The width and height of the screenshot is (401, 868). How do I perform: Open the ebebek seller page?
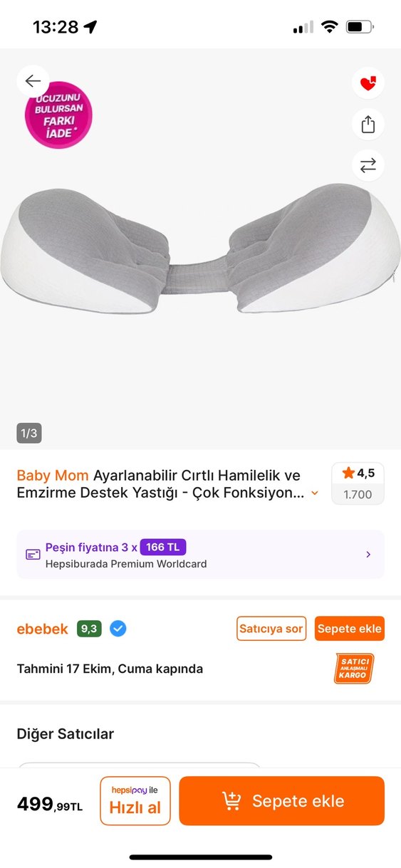pos(43,629)
